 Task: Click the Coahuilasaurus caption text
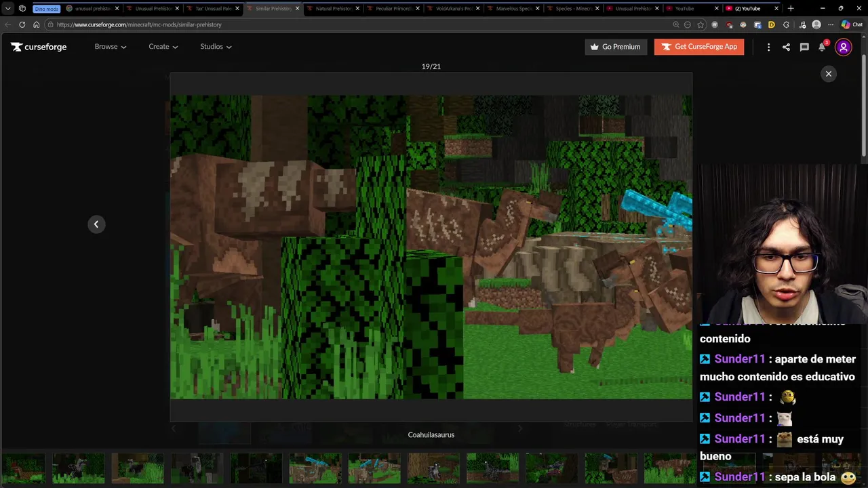pyautogui.click(x=431, y=434)
